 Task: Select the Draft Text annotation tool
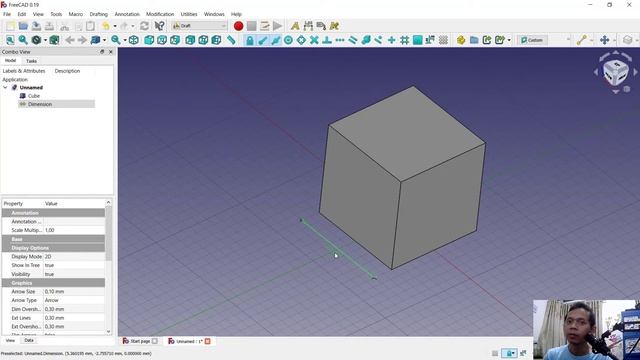(295, 26)
